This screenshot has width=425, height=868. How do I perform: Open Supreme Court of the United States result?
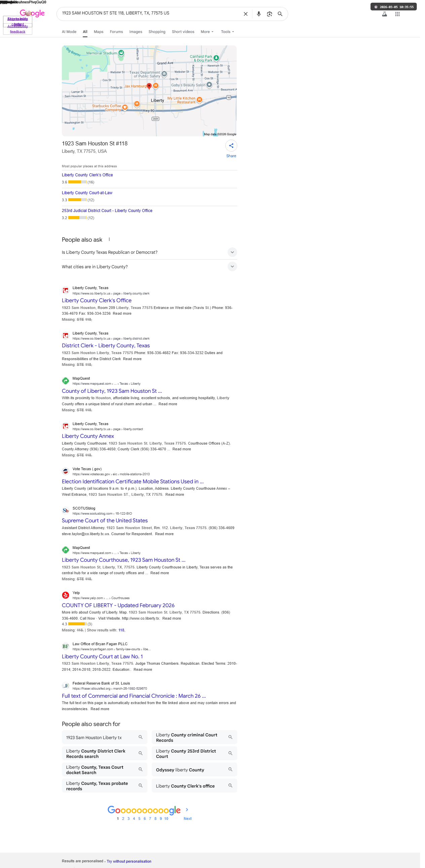tap(105, 521)
